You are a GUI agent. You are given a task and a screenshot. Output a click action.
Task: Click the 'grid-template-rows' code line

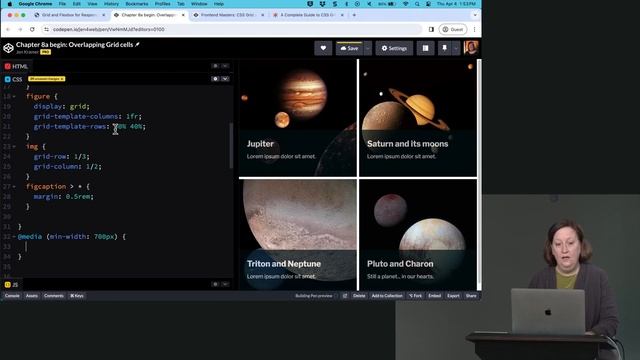point(89,127)
